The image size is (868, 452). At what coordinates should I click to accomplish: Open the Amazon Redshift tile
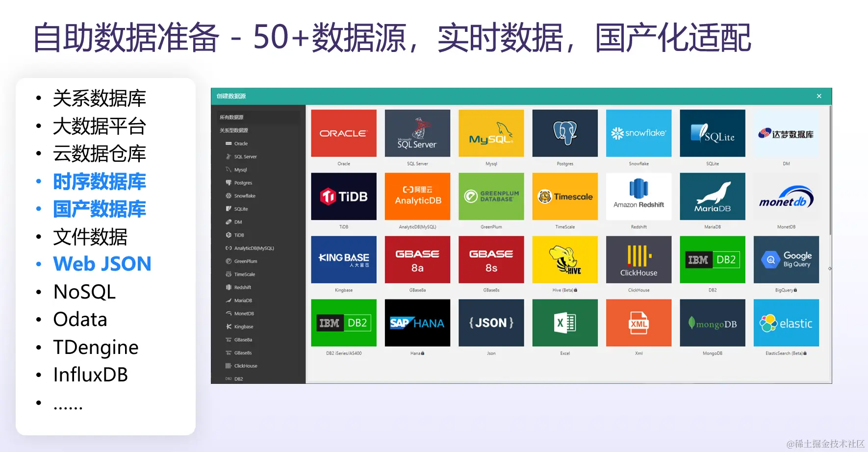click(638, 197)
